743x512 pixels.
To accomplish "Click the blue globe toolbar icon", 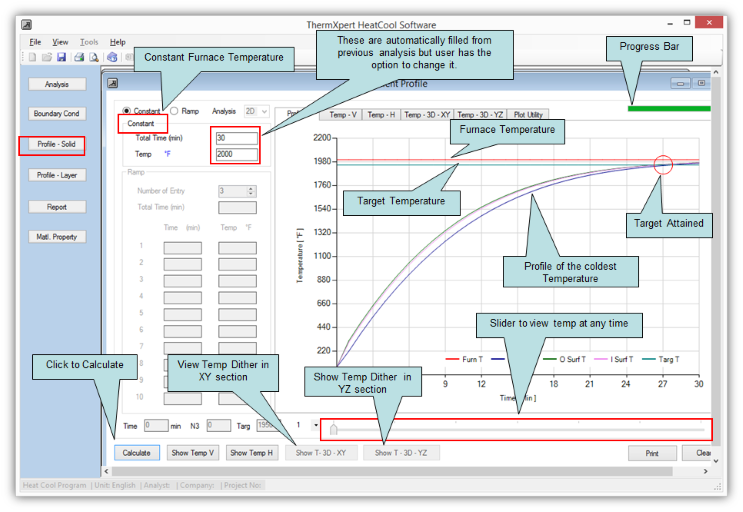I will coord(112,57).
